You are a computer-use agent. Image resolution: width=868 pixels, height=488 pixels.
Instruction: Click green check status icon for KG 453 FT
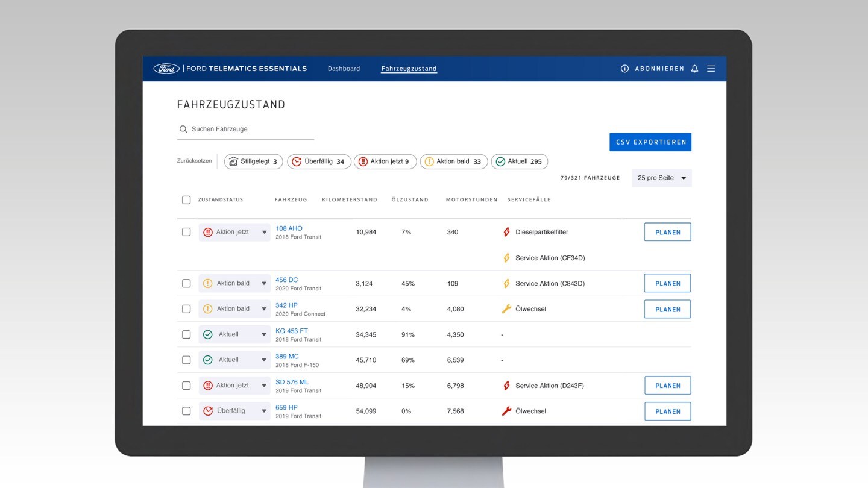208,334
